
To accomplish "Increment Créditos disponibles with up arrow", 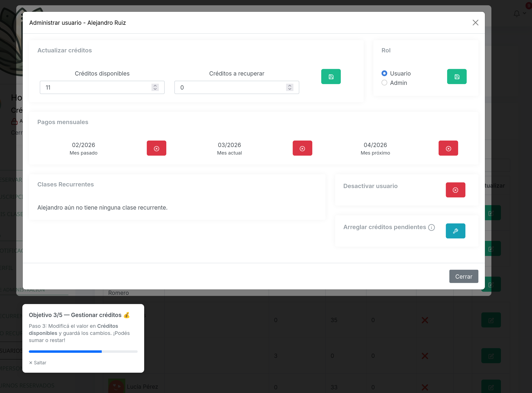I will (x=155, y=85).
